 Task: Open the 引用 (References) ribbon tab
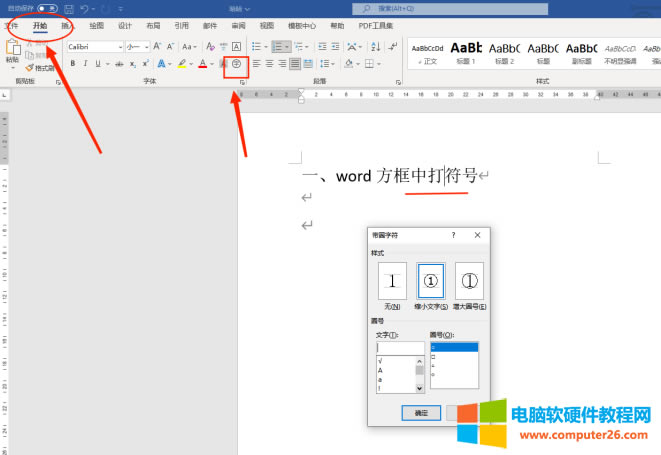pyautogui.click(x=181, y=26)
